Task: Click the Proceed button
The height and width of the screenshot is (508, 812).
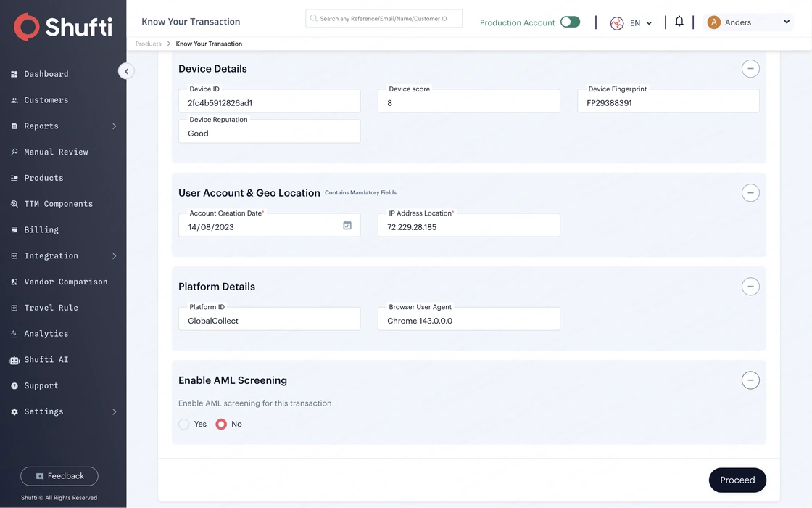Action: (737, 480)
